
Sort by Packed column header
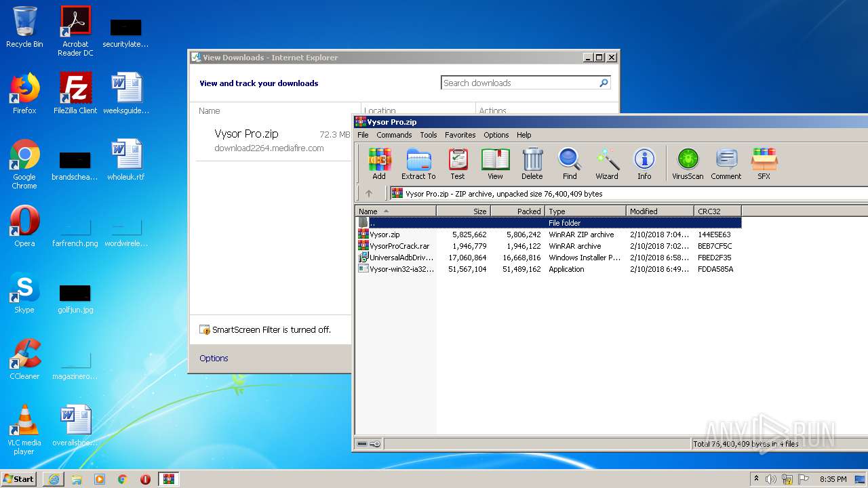coord(517,211)
